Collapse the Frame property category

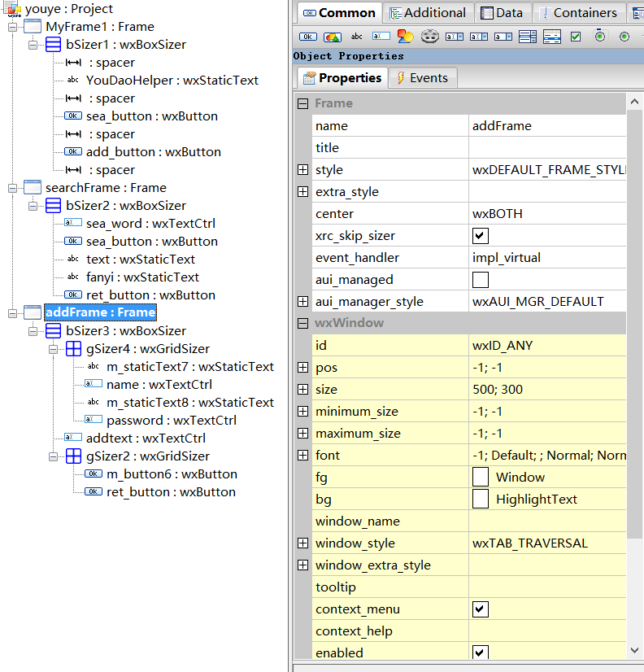(303, 103)
